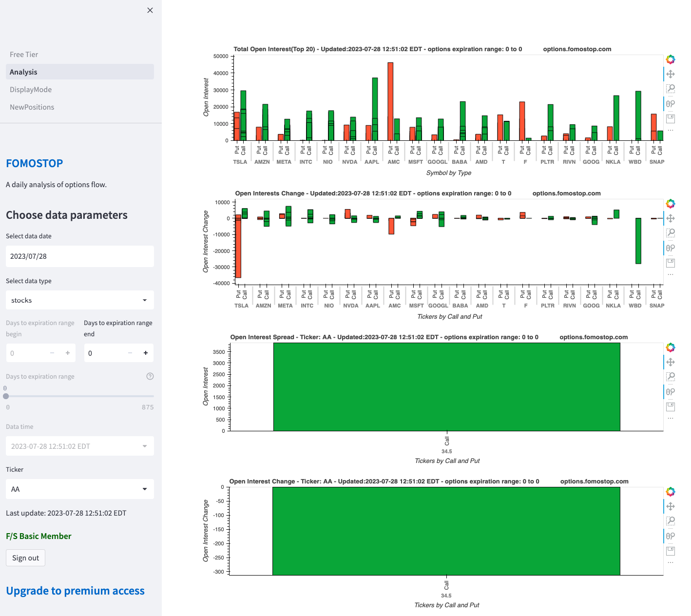
Task: Click the Days to expiration range slider handle
Action: tap(6, 396)
